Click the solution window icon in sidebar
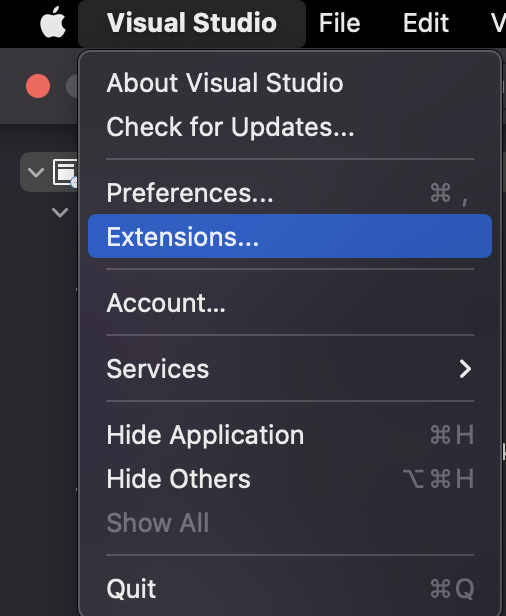The width and height of the screenshot is (506, 616). pos(65,172)
